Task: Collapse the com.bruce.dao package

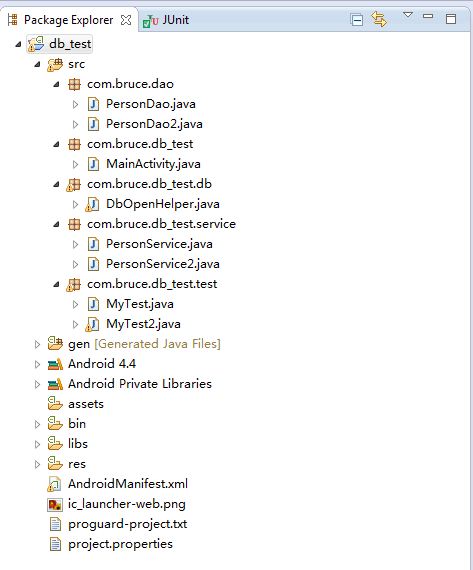Action: click(56, 85)
